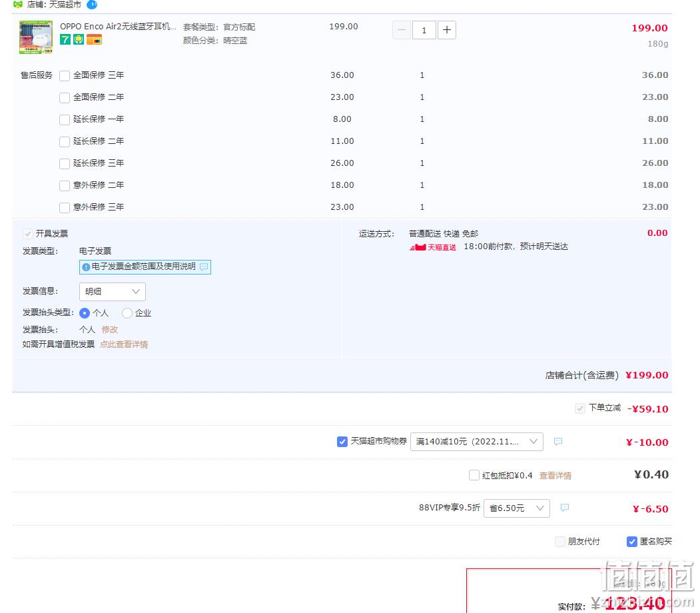Click 颜色分类: 晴空蓝 text
This screenshot has width=700, height=613.
point(215,41)
